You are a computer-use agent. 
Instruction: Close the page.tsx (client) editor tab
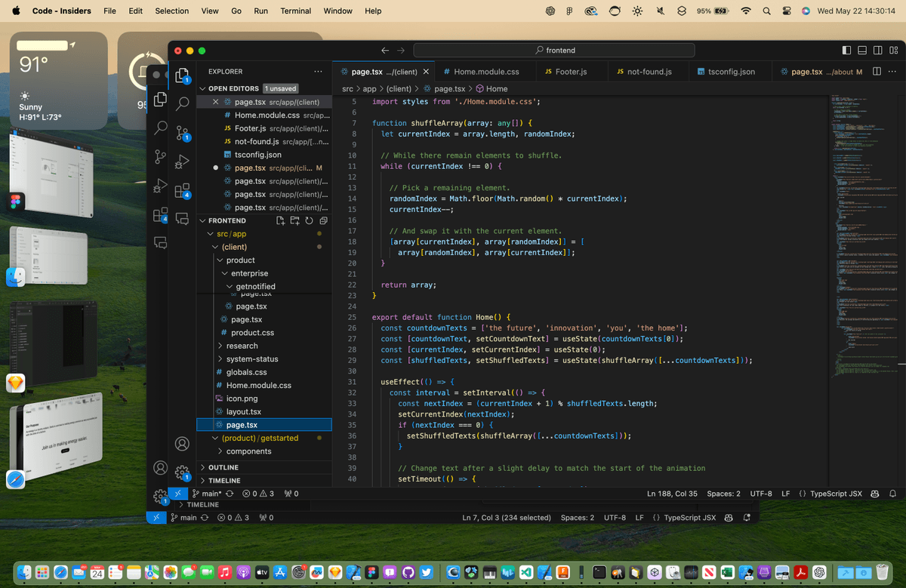click(x=426, y=72)
